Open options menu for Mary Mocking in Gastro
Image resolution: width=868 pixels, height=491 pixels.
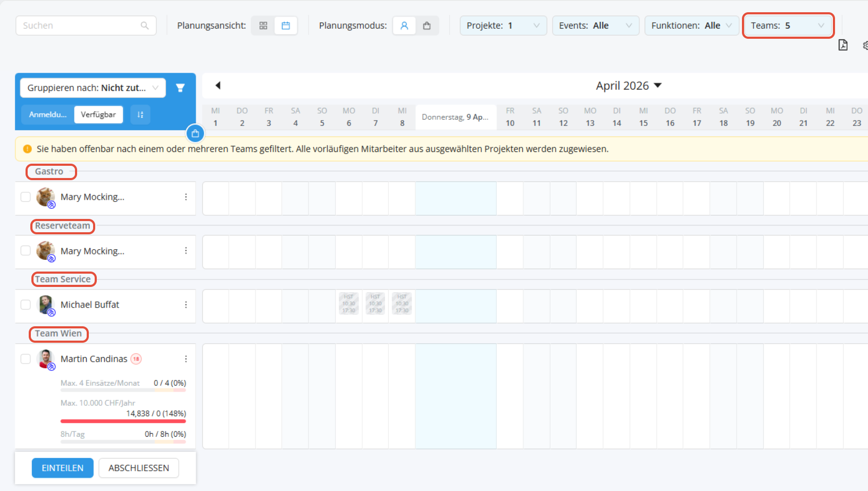(186, 197)
